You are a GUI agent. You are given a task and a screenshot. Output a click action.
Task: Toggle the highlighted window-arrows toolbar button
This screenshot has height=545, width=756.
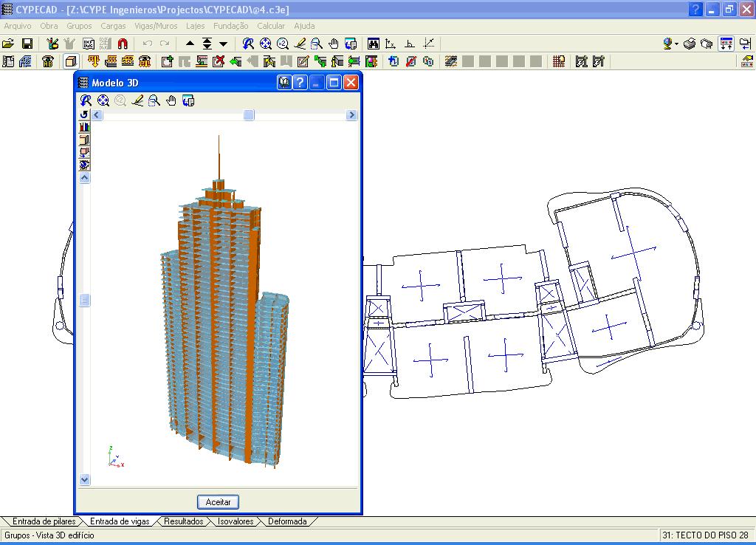coord(726,44)
